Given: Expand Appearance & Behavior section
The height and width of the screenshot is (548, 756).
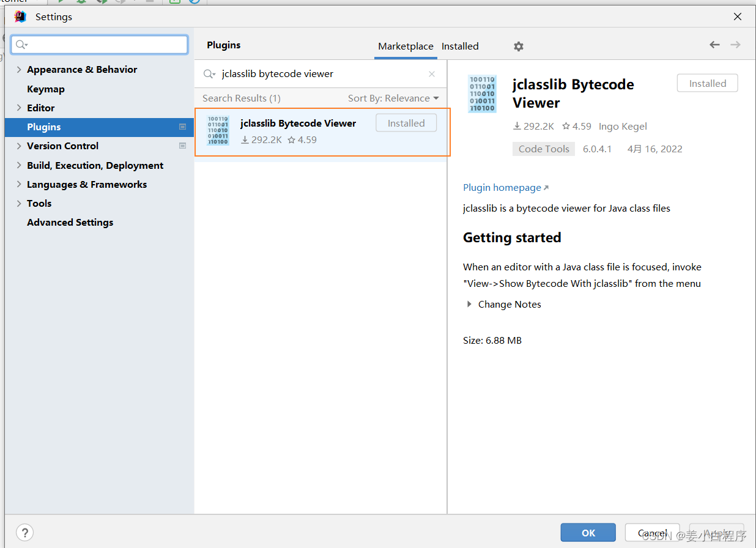Looking at the screenshot, I should (19, 70).
